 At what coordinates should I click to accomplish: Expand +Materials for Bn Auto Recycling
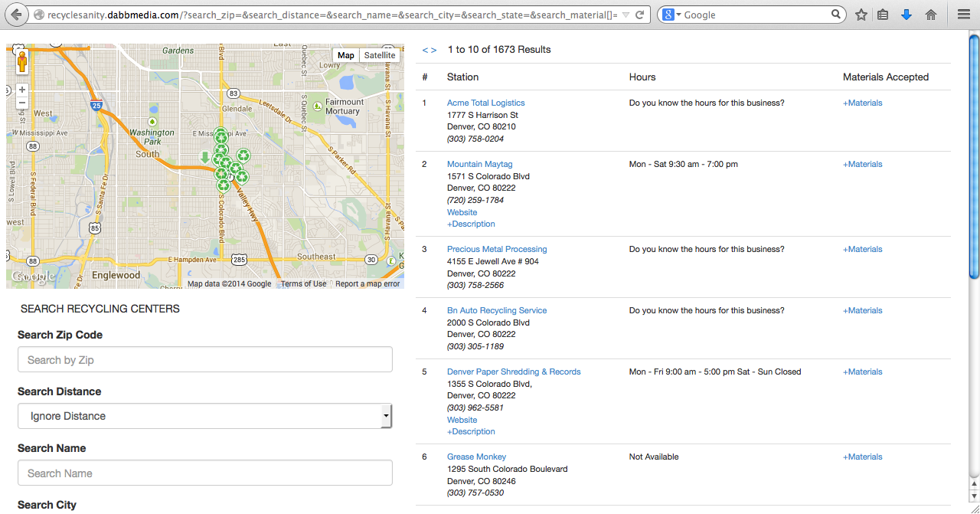pos(863,310)
